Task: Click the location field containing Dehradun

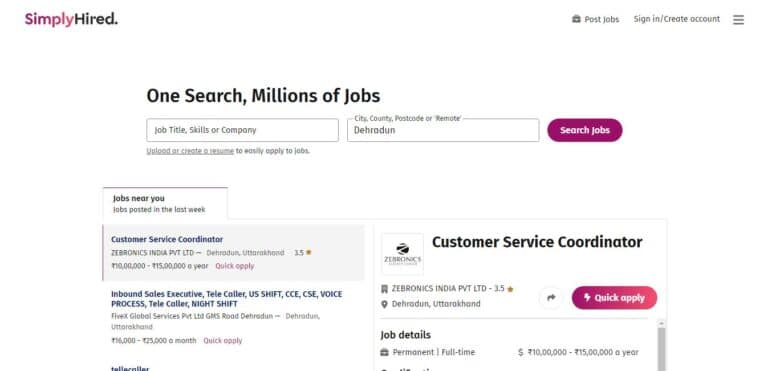Action: [443, 130]
